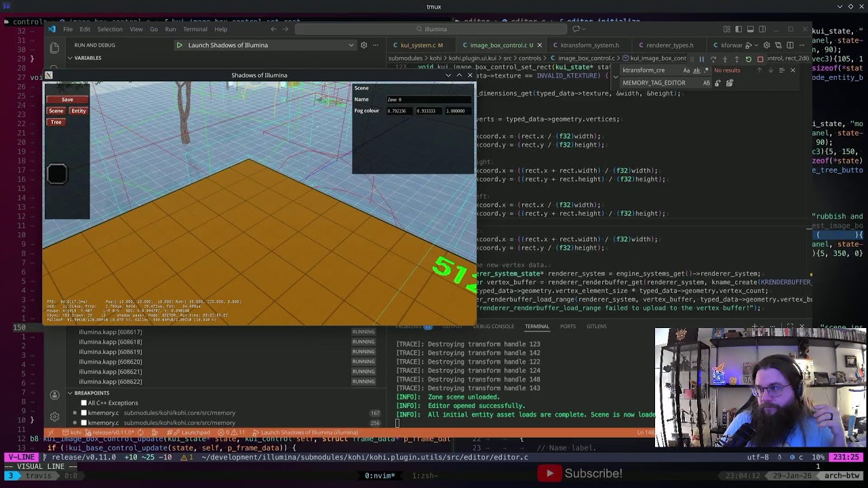Open the File menu
This screenshot has width=868, height=488.
pos(68,29)
